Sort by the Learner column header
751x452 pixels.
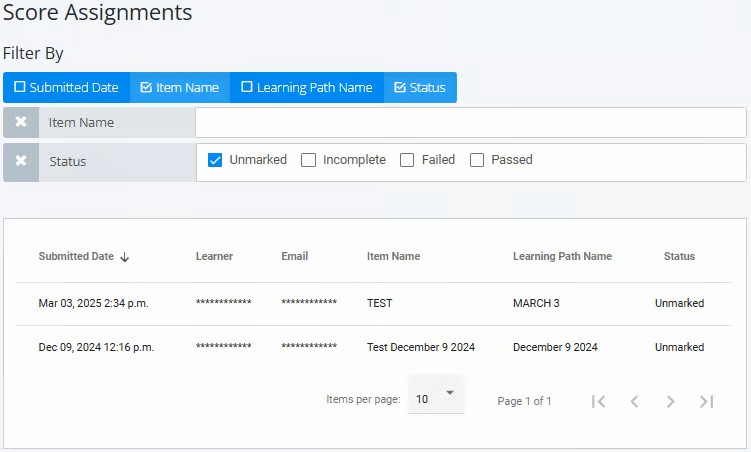pyautogui.click(x=214, y=257)
